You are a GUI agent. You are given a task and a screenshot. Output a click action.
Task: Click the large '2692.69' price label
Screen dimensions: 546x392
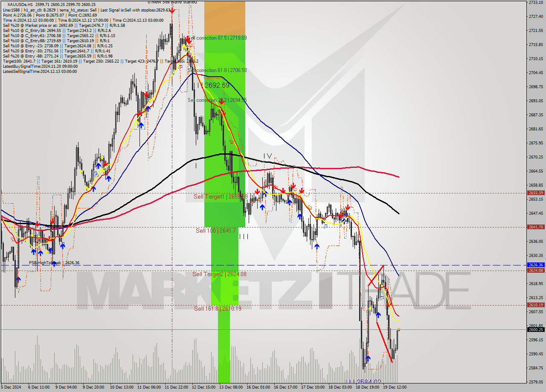click(217, 86)
